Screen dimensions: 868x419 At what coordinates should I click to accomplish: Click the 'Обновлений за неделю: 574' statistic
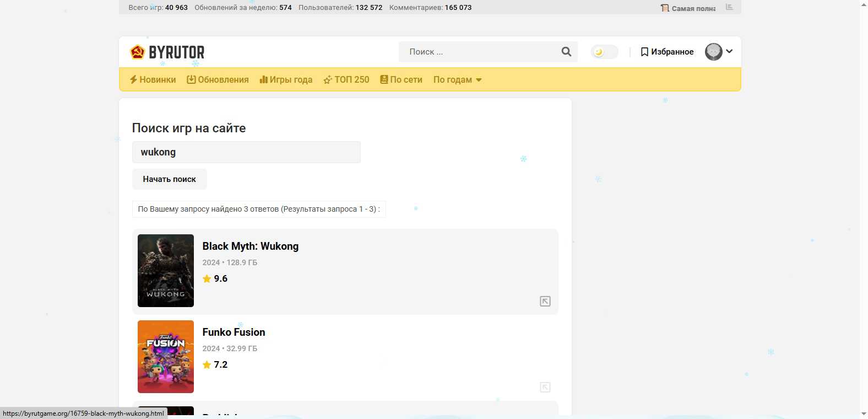243,8
